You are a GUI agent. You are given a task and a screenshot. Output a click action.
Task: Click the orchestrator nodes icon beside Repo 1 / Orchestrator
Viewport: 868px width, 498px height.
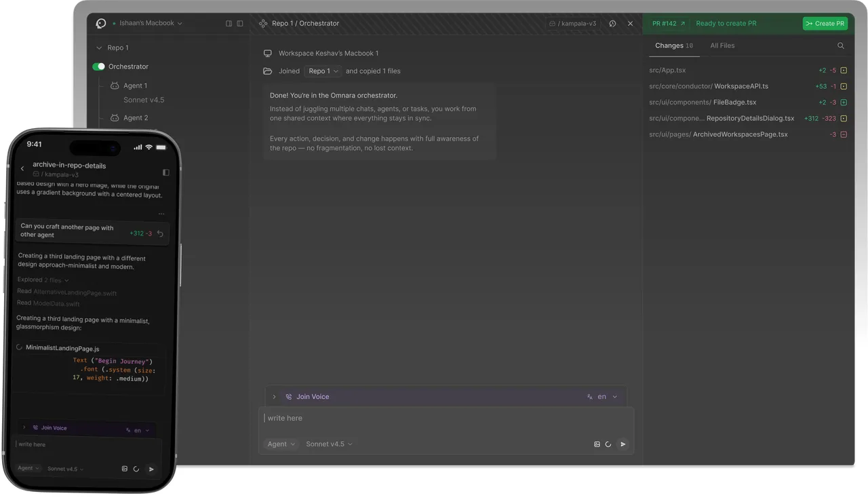pyautogui.click(x=263, y=23)
